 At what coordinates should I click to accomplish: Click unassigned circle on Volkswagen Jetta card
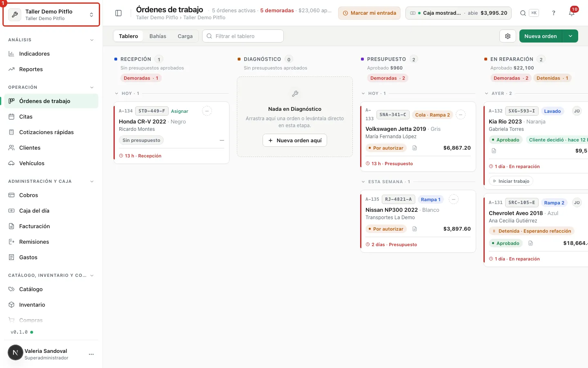(x=461, y=114)
